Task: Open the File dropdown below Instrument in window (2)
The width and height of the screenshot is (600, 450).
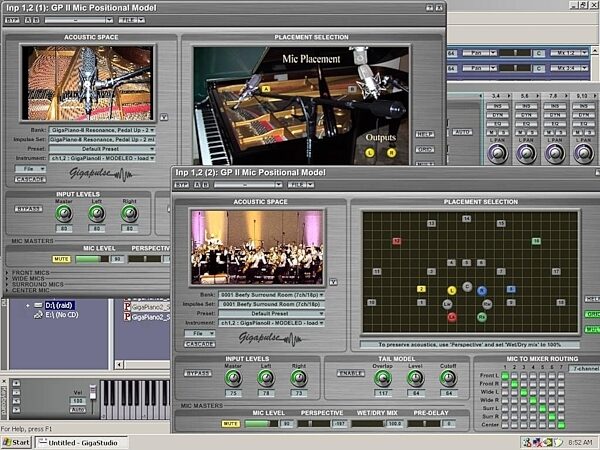Action: (x=200, y=334)
